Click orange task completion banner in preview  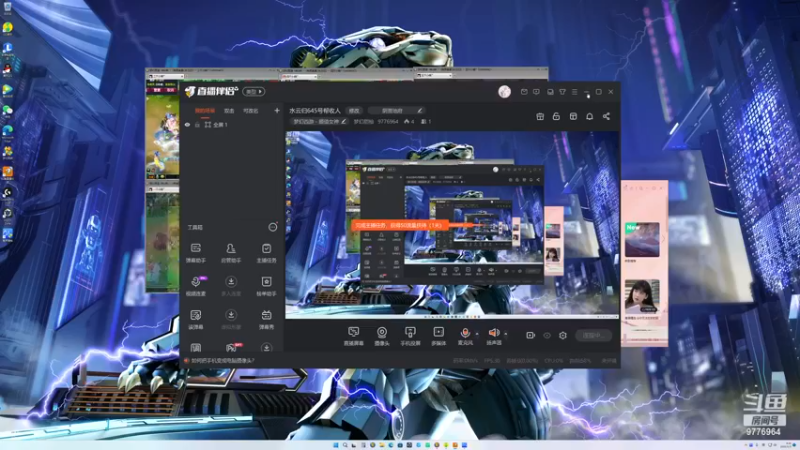pos(399,225)
